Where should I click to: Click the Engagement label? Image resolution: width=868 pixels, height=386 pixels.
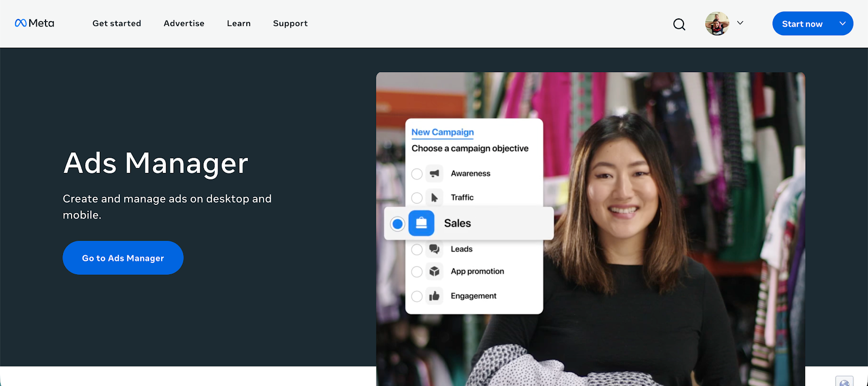pos(474,296)
